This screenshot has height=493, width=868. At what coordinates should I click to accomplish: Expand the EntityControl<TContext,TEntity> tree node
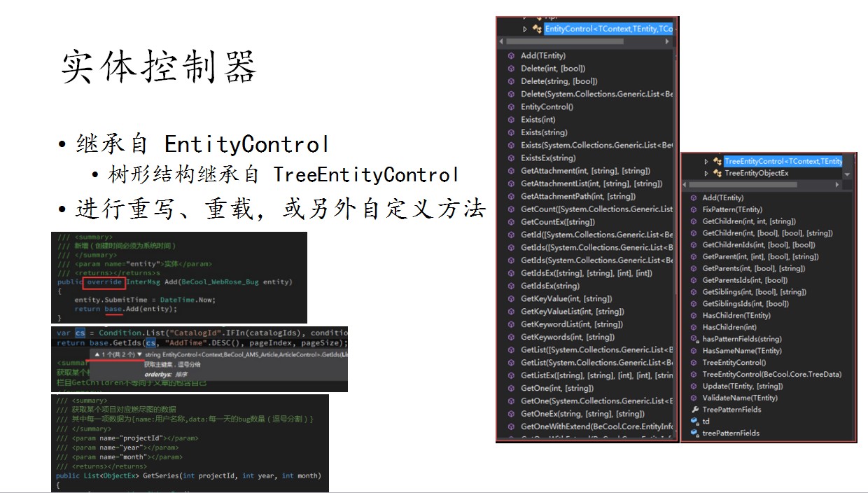[x=525, y=29]
